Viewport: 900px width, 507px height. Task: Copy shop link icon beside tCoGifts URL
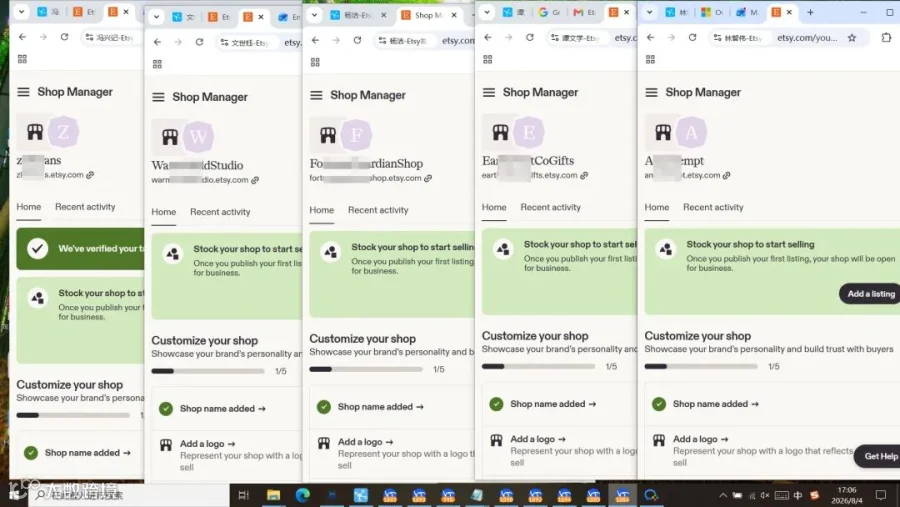coord(584,175)
